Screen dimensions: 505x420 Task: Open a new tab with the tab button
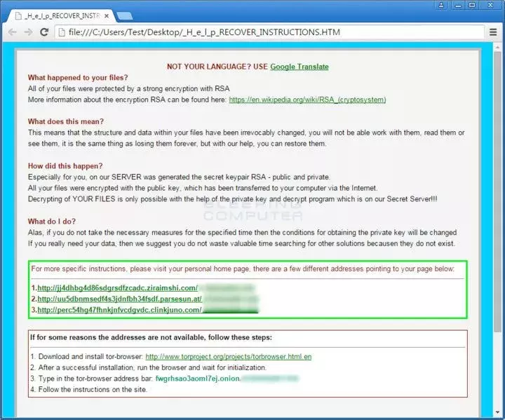pyautogui.click(x=124, y=16)
